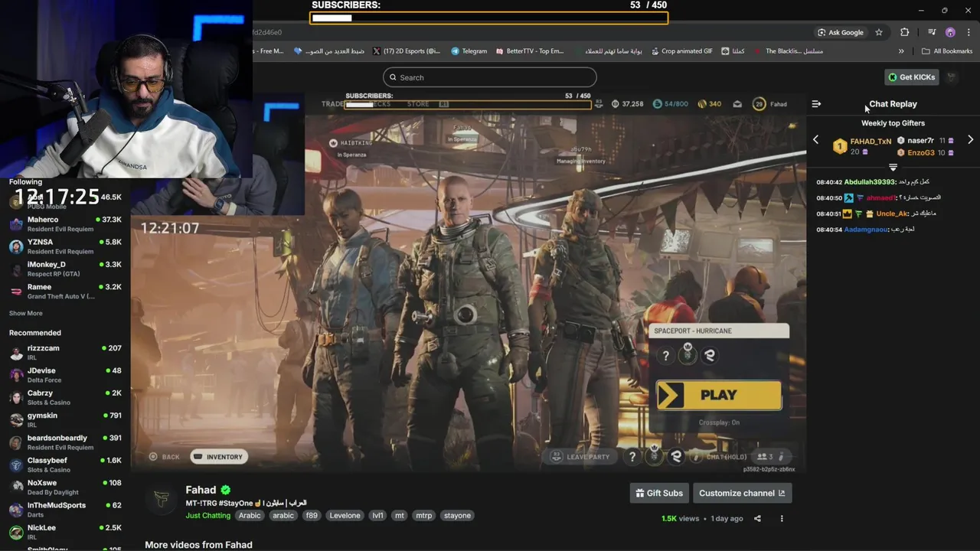Focus the Kick search field
The height and width of the screenshot is (551, 980).
[490, 77]
